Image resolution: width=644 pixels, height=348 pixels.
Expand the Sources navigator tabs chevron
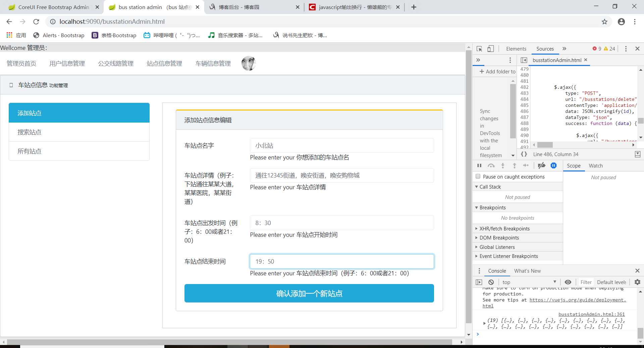coord(478,60)
